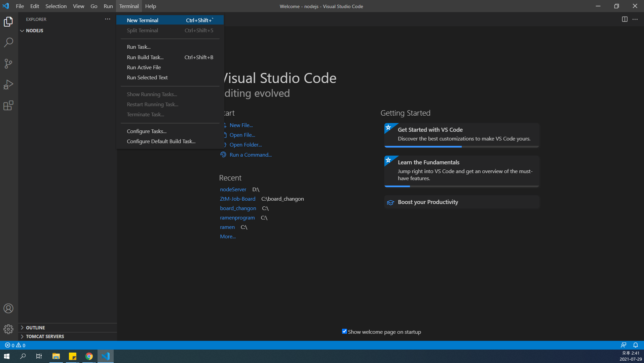Open the Run menu
This screenshot has width=644, height=363.
[108, 6]
